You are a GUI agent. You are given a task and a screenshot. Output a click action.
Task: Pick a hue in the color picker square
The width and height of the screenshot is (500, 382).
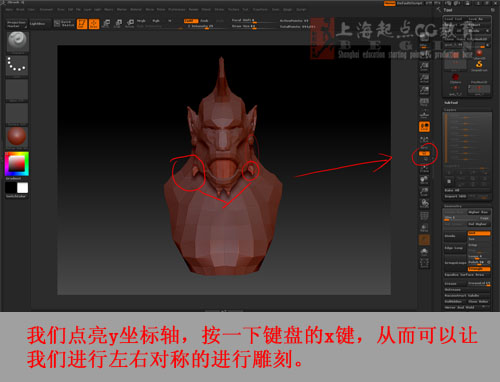pos(17,164)
